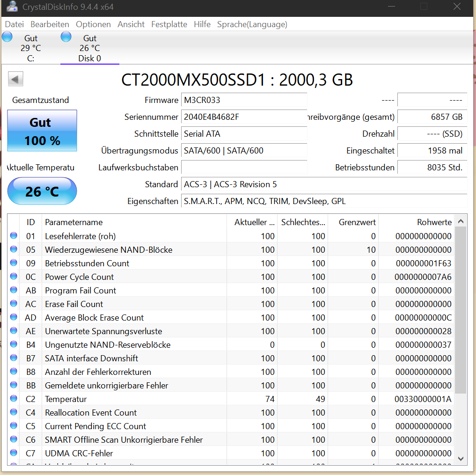Click status icon of Average Block Erase Count row
Screen dimensions: 476x475
(14, 317)
